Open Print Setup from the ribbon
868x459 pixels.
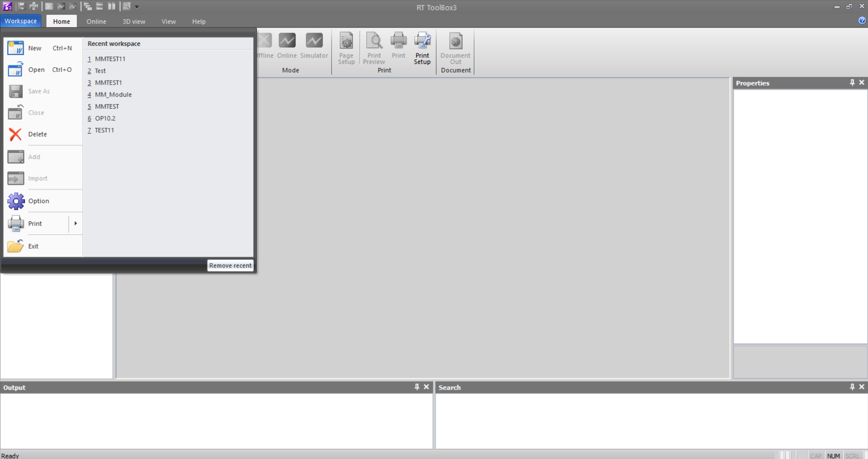422,48
